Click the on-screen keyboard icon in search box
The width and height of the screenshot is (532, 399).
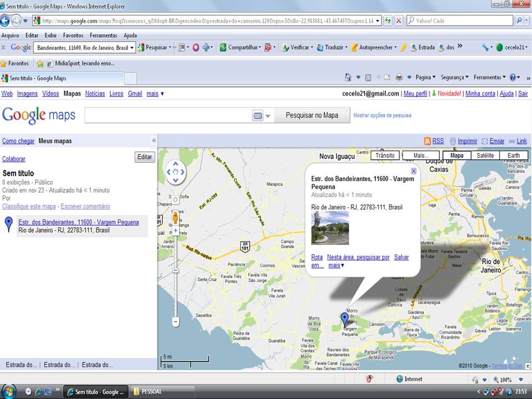(x=258, y=116)
